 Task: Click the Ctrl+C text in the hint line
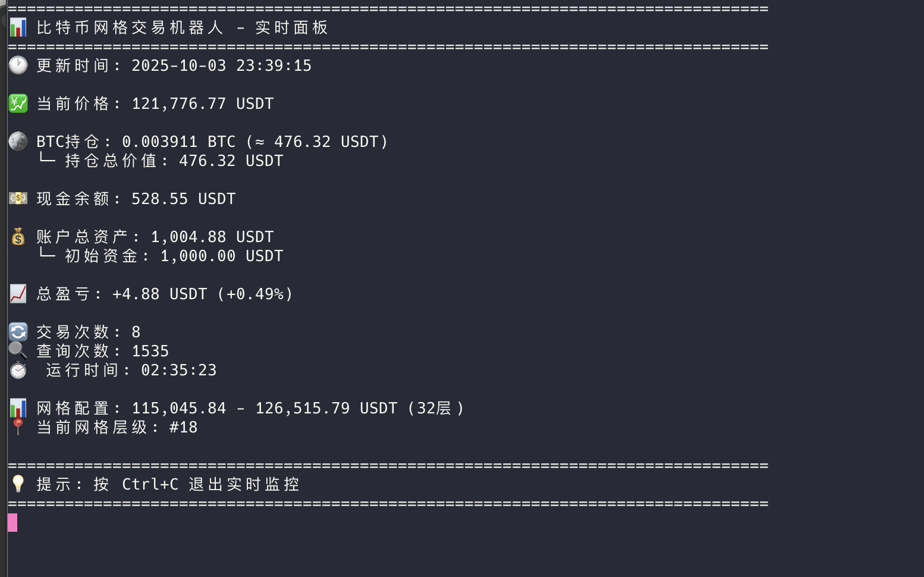point(150,484)
